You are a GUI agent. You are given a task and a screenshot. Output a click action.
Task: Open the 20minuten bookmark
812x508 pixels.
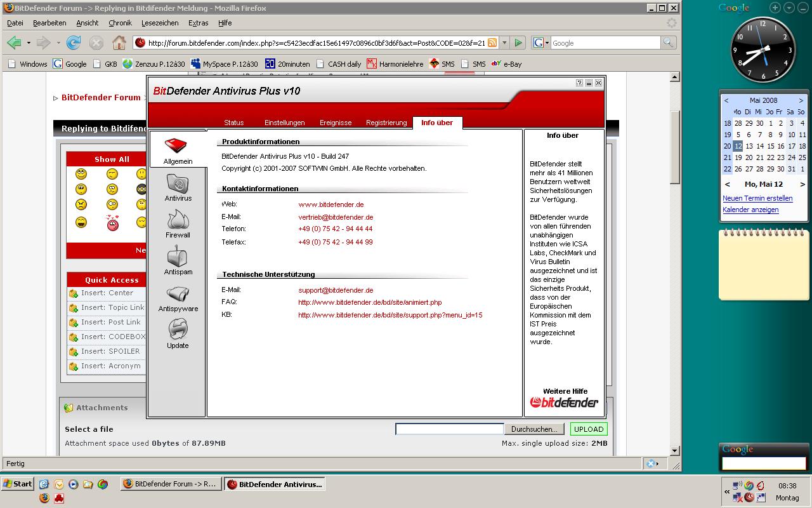(x=287, y=63)
